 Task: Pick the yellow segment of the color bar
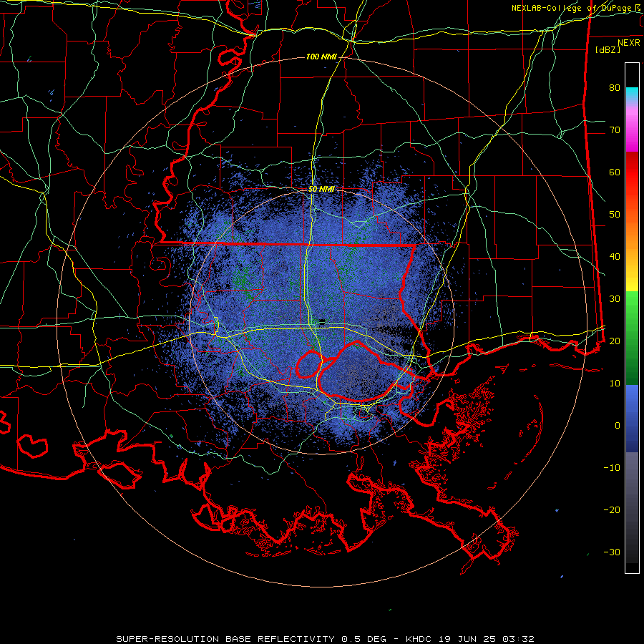tap(632, 279)
